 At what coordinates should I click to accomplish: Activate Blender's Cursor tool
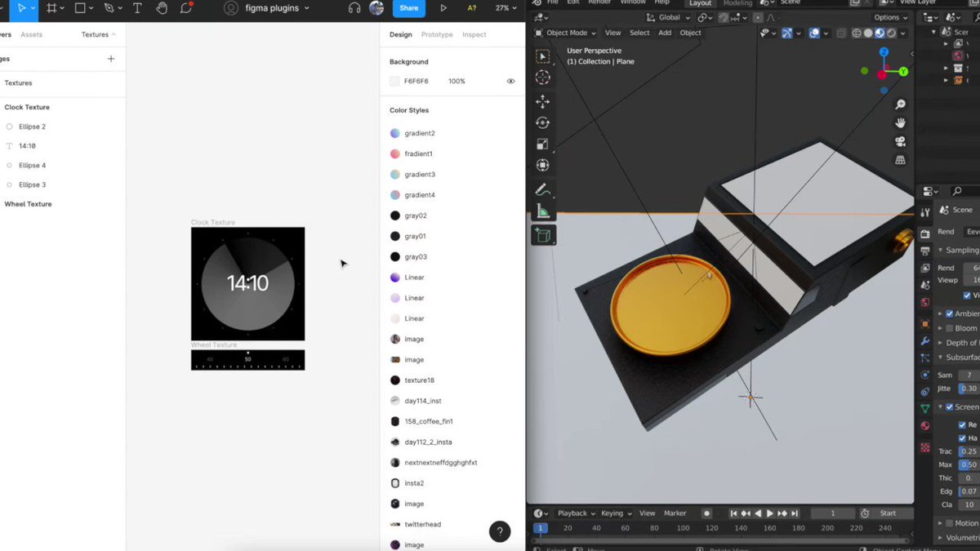coord(542,78)
